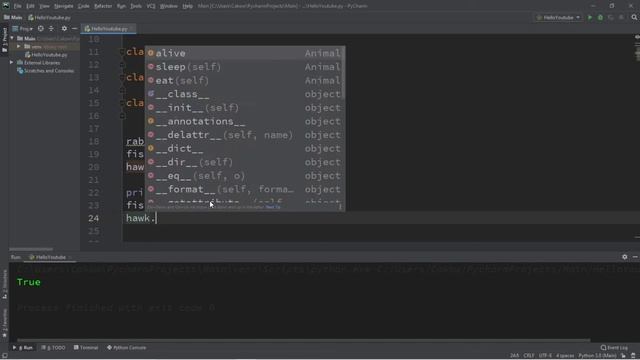Click the CRLF line separator status entry
640x360 pixels.
(x=529, y=356)
